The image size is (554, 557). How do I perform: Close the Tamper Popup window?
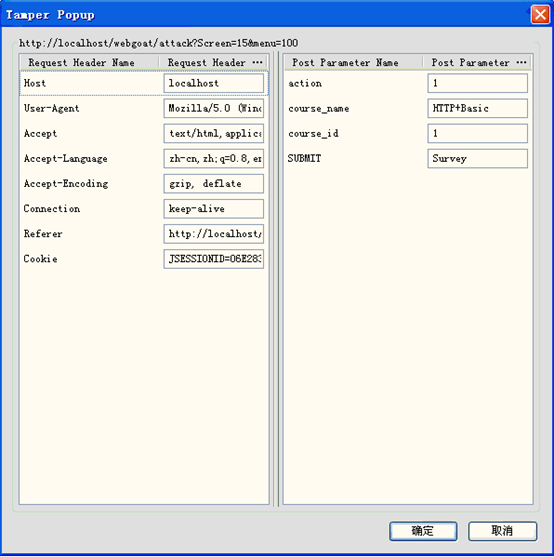(x=540, y=15)
